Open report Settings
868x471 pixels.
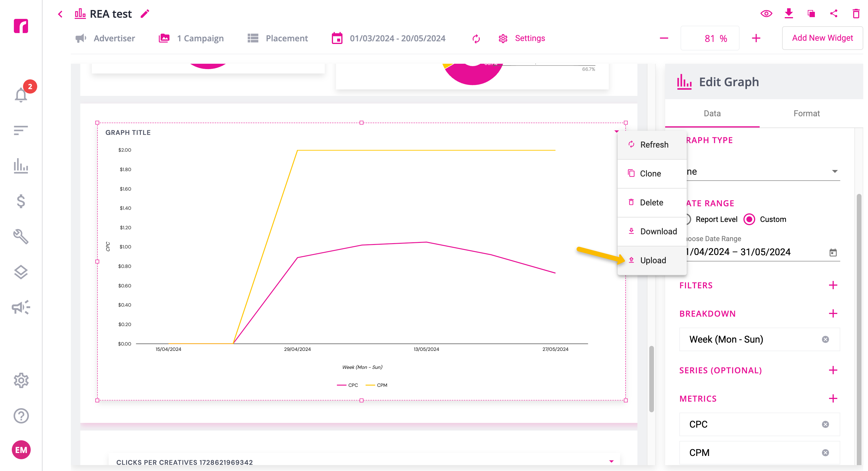[x=521, y=38]
